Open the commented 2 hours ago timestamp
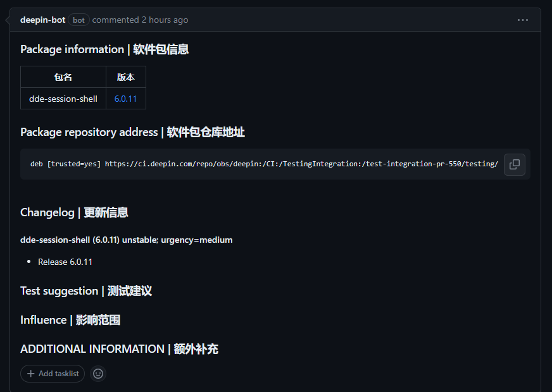The height and width of the screenshot is (392, 552). point(140,20)
